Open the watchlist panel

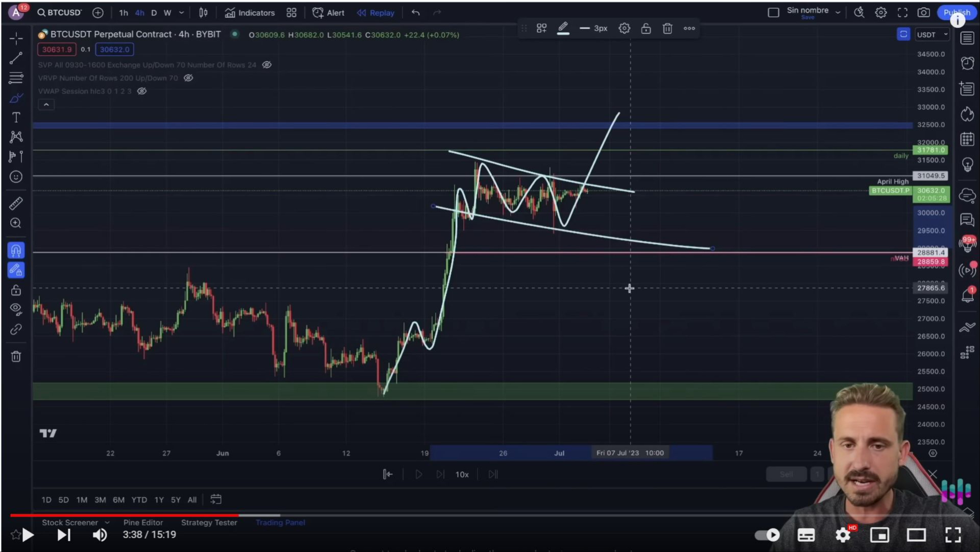pyautogui.click(x=967, y=38)
